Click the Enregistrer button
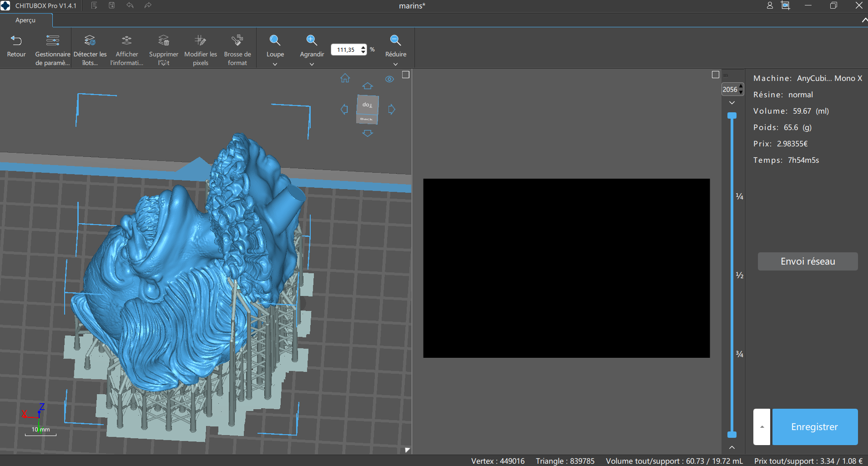 tap(815, 426)
